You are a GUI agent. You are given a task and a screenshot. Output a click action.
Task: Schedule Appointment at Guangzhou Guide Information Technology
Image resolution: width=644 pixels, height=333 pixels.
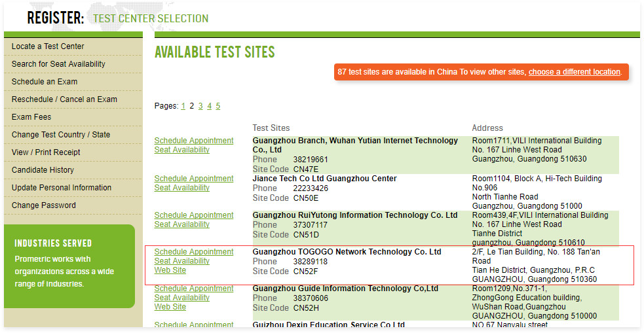tap(194, 289)
